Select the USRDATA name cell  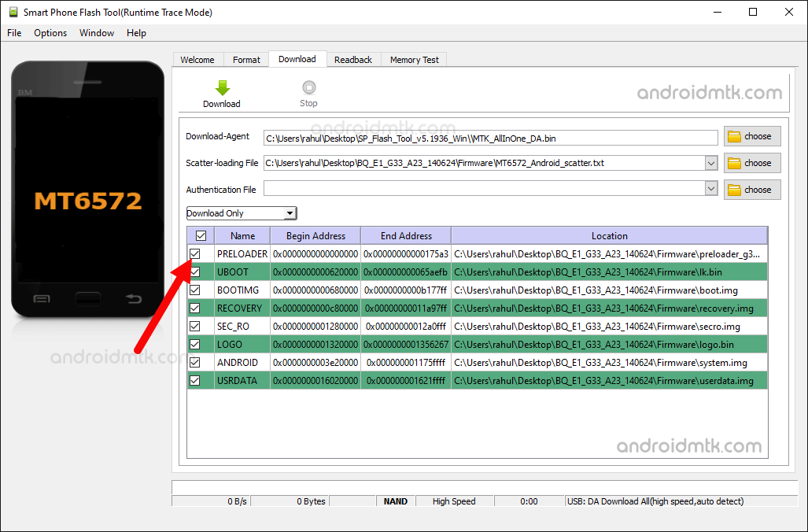pos(242,380)
